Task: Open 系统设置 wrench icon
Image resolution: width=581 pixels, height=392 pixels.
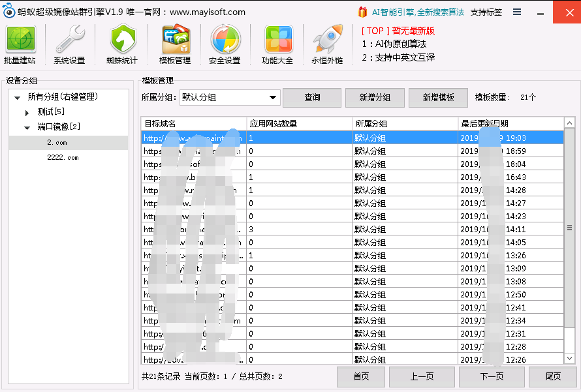Action: click(70, 44)
